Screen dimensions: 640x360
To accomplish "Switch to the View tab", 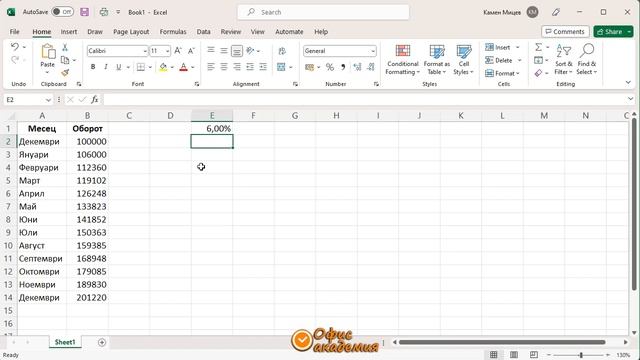I will tap(258, 31).
